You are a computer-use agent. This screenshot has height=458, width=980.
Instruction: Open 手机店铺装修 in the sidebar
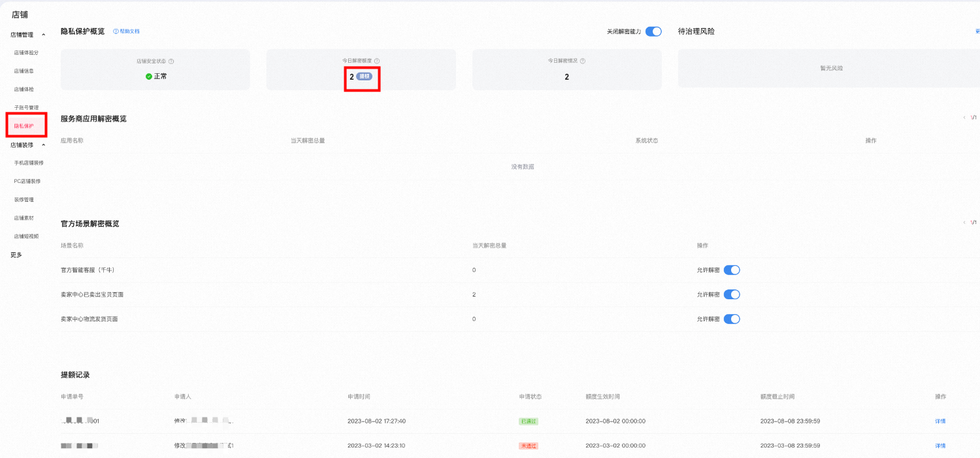point(29,163)
